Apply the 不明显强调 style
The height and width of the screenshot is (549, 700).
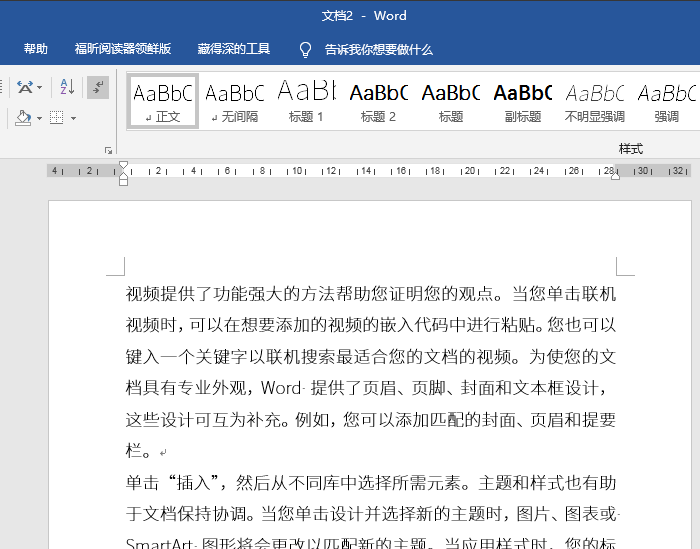(594, 101)
